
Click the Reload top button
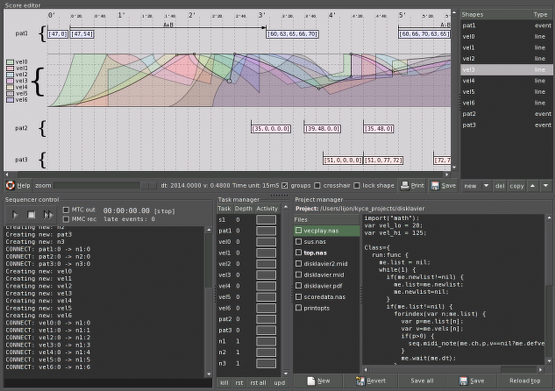525,381
